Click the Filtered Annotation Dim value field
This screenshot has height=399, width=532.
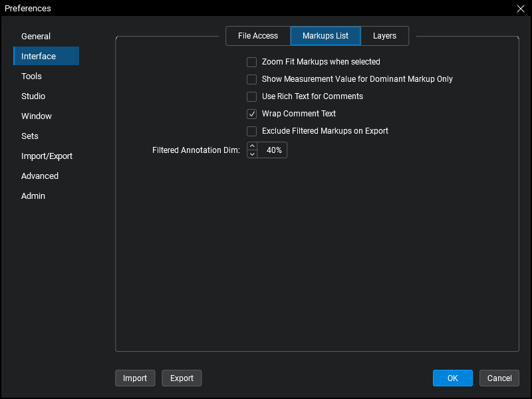click(273, 150)
